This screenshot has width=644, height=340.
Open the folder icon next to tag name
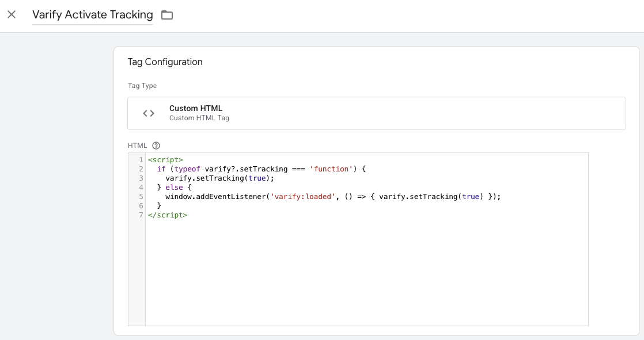(167, 15)
